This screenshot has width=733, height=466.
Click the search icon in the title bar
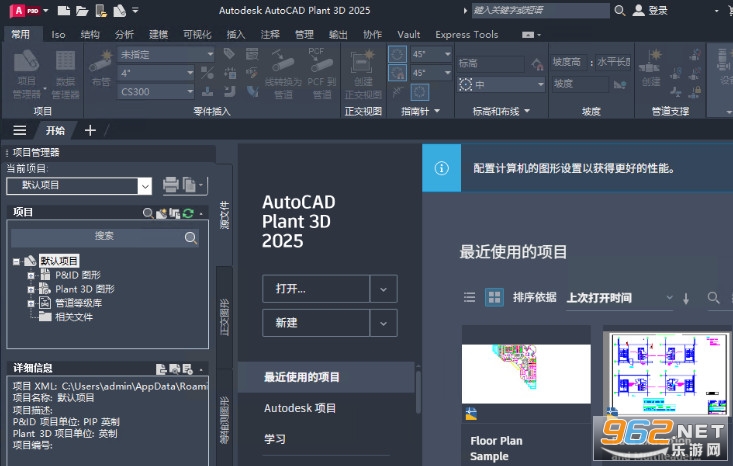[619, 10]
